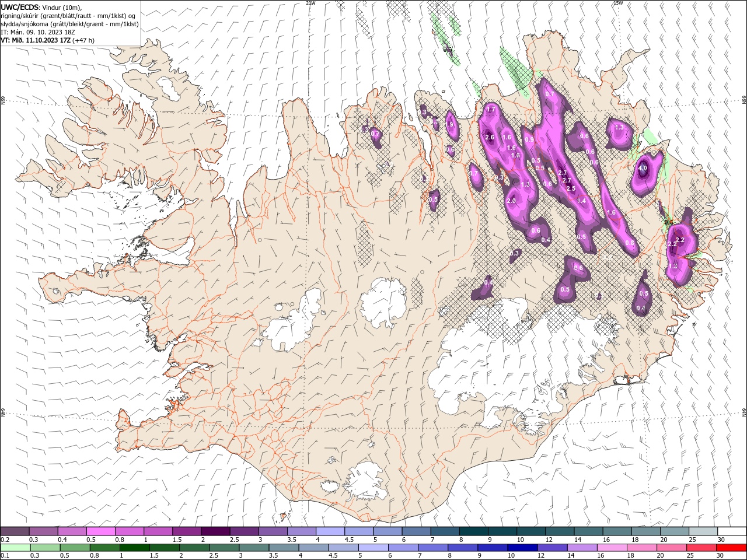Image resolution: width=747 pixels, height=560 pixels.
Task: Select the teal snow-legend swatch labeled 12
Action: [560, 531]
